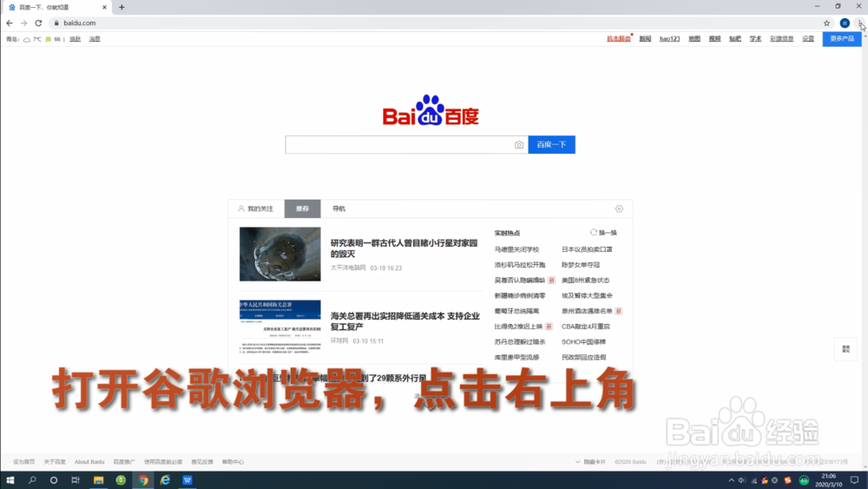Open hot topic 美国8州紧急状态
Image resolution: width=868 pixels, height=489 pixels.
pyautogui.click(x=585, y=281)
